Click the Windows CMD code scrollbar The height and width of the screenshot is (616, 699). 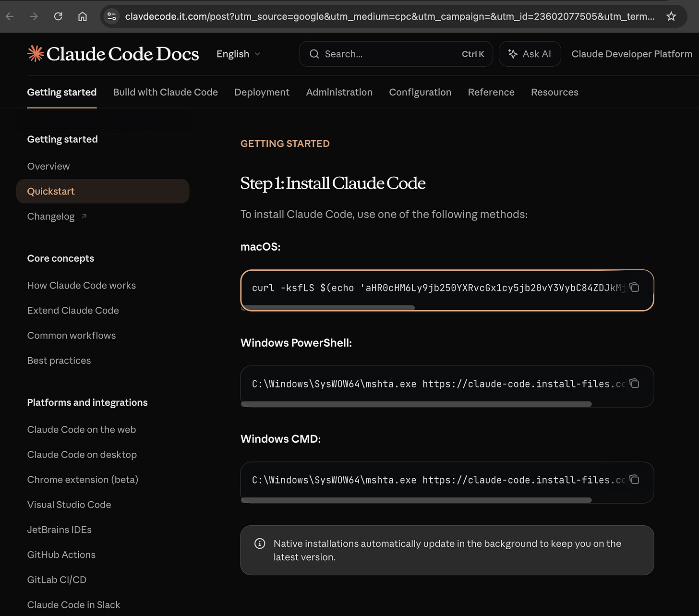click(x=416, y=500)
